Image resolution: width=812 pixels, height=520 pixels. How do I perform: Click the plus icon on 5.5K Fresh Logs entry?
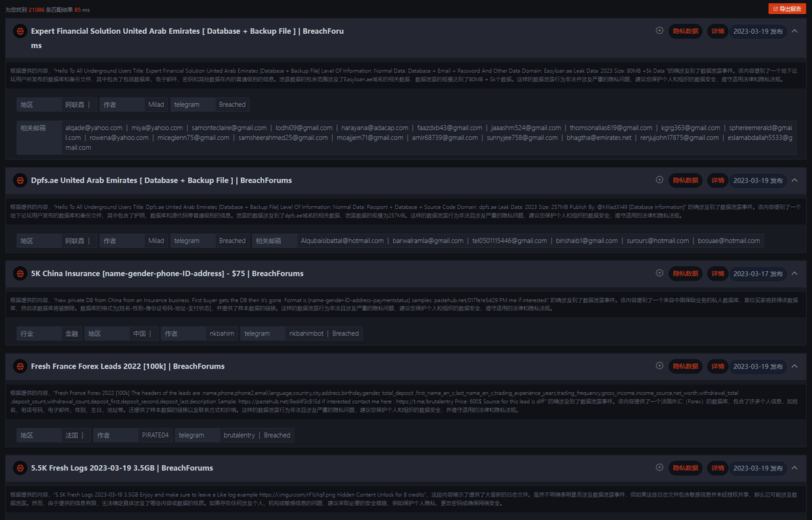[660, 467]
